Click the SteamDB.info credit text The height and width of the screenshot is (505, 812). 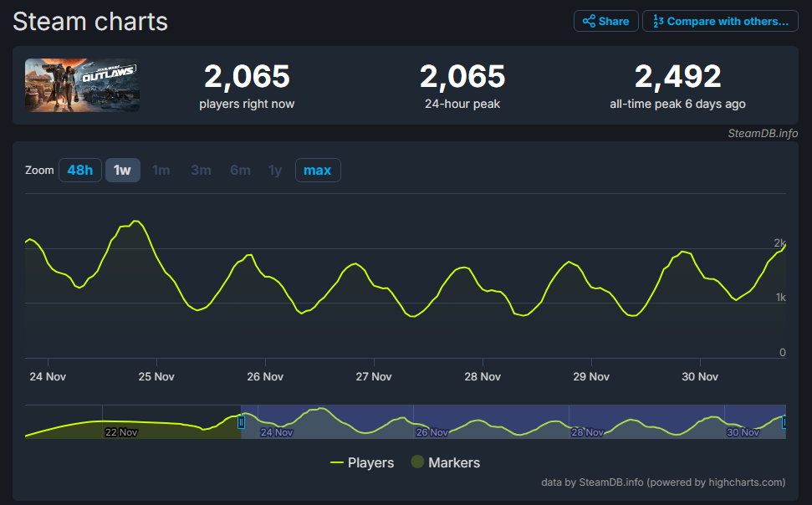[763, 133]
